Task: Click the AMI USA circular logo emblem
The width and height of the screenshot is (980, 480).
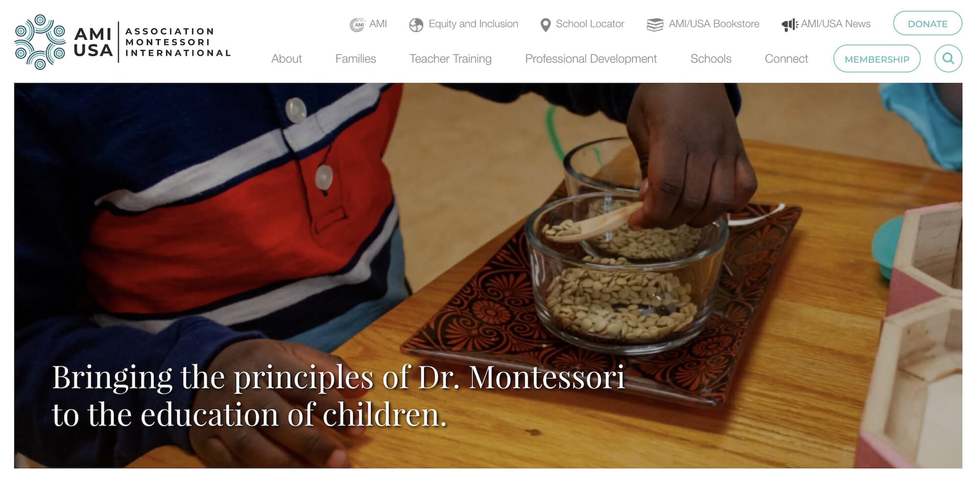Action: click(40, 42)
